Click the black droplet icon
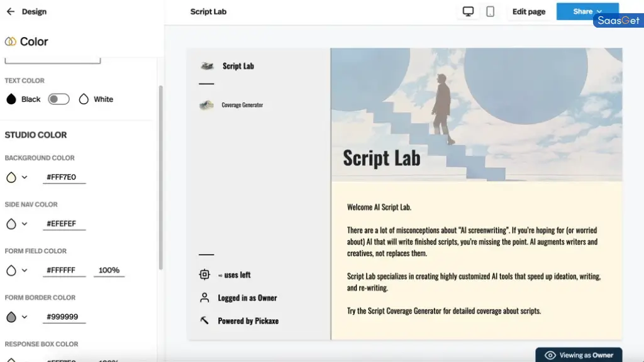The height and width of the screenshot is (362, 644). click(11, 99)
